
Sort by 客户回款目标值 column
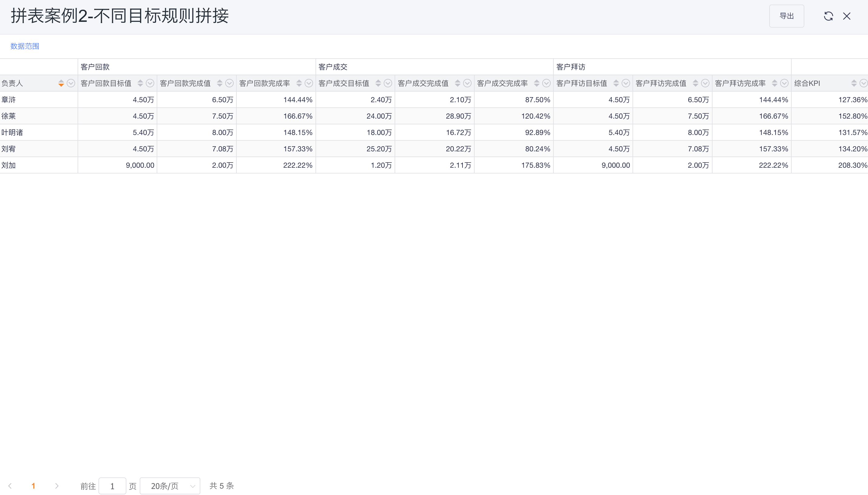click(x=140, y=83)
